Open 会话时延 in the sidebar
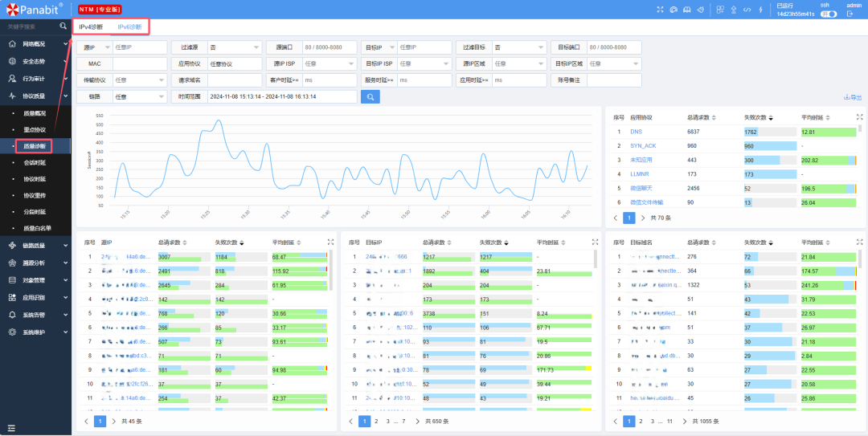The image size is (868, 436). tap(35, 163)
